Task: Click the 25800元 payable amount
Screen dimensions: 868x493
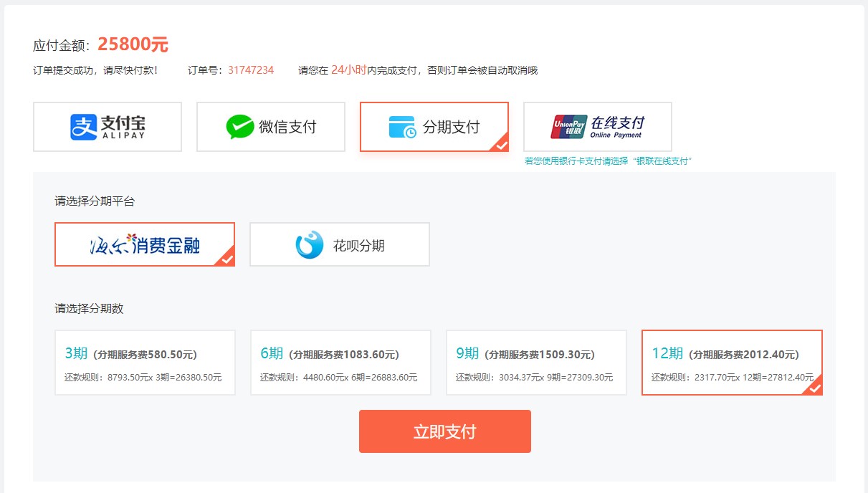Action: [x=133, y=44]
